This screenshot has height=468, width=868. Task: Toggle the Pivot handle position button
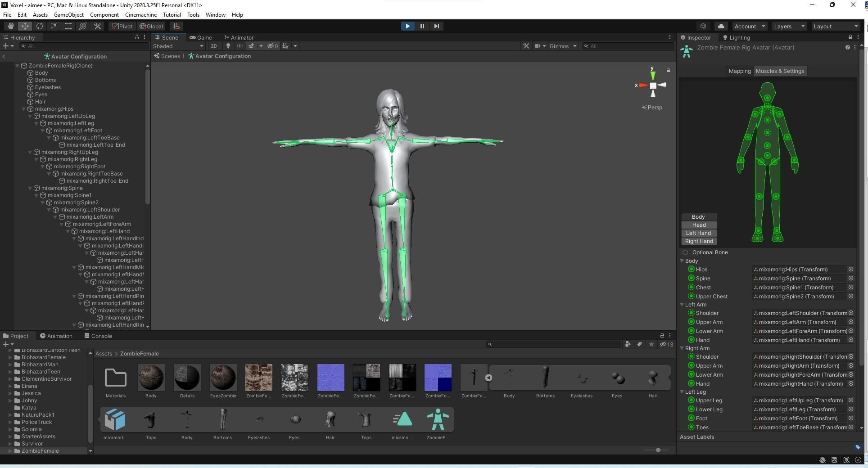[122, 26]
